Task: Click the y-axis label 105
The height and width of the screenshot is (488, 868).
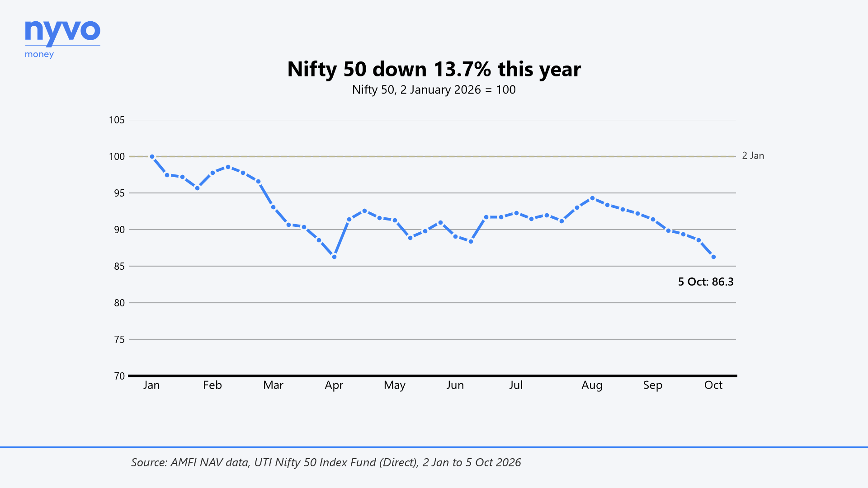Action: [x=117, y=120]
